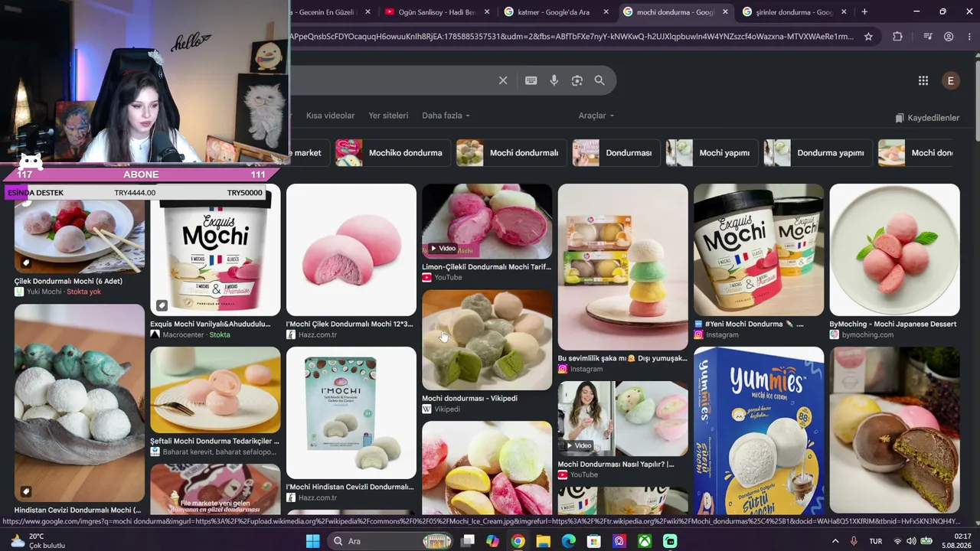Viewport: 980px width, 551px height.
Task: Open the Chrome extensions puzzle icon
Action: point(897,36)
